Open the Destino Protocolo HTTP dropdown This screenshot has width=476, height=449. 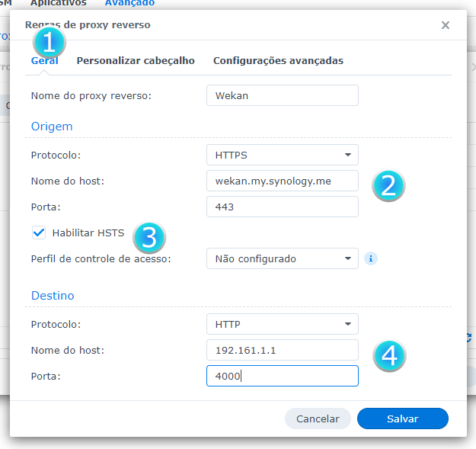click(282, 324)
